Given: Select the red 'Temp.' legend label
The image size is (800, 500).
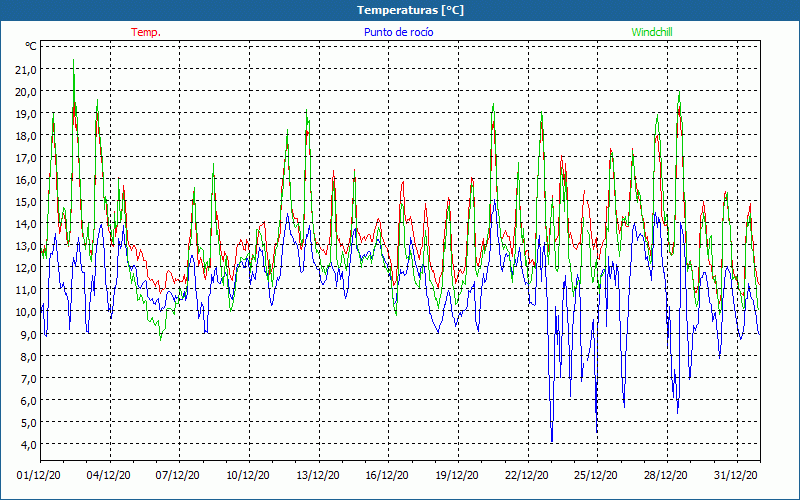Looking at the screenshot, I should [146, 32].
